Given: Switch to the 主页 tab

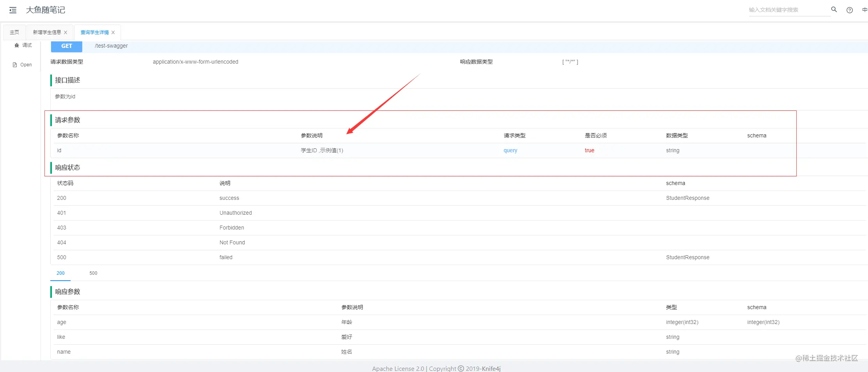Looking at the screenshot, I should [14, 32].
